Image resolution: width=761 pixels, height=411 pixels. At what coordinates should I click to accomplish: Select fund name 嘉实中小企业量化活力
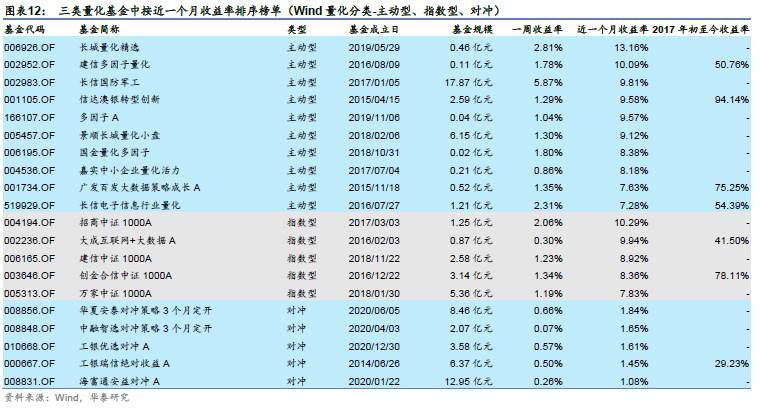pos(130,170)
